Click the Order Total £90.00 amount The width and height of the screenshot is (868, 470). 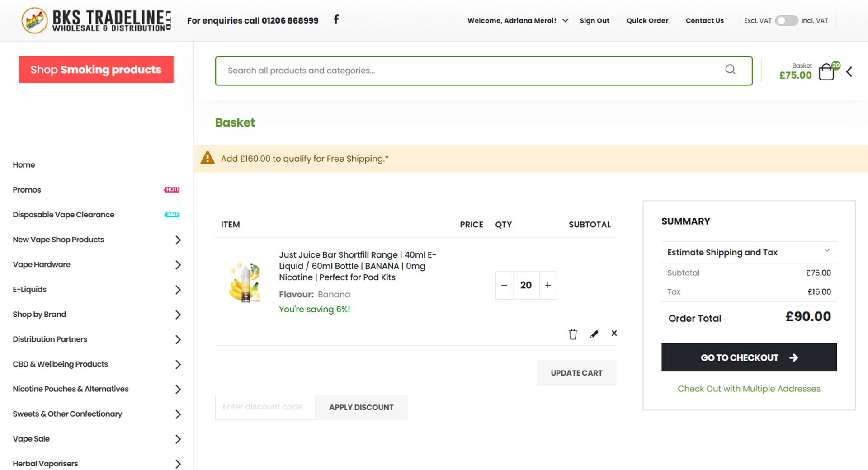[x=808, y=316]
